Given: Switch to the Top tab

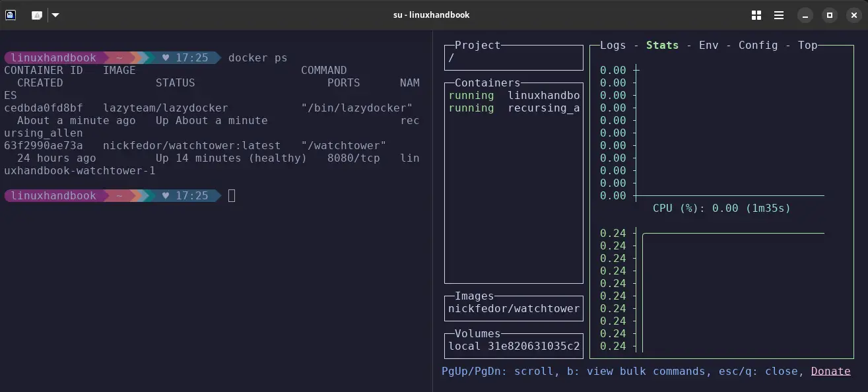Looking at the screenshot, I should [x=807, y=45].
